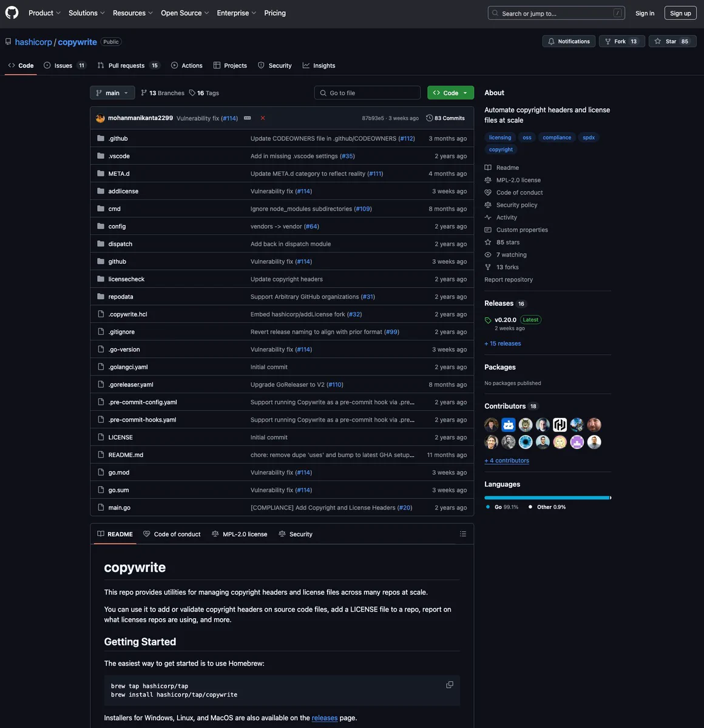Click the Sign up button
Screen dimensions: 704x728
point(680,13)
